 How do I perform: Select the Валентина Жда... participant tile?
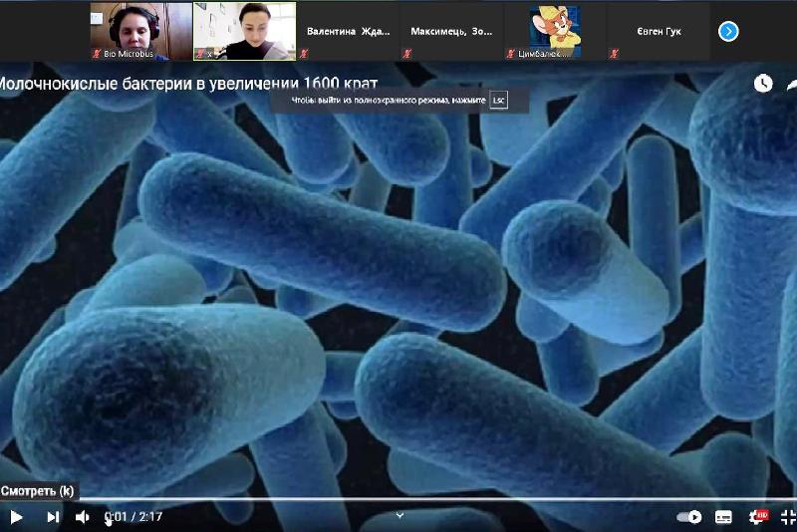(x=348, y=32)
